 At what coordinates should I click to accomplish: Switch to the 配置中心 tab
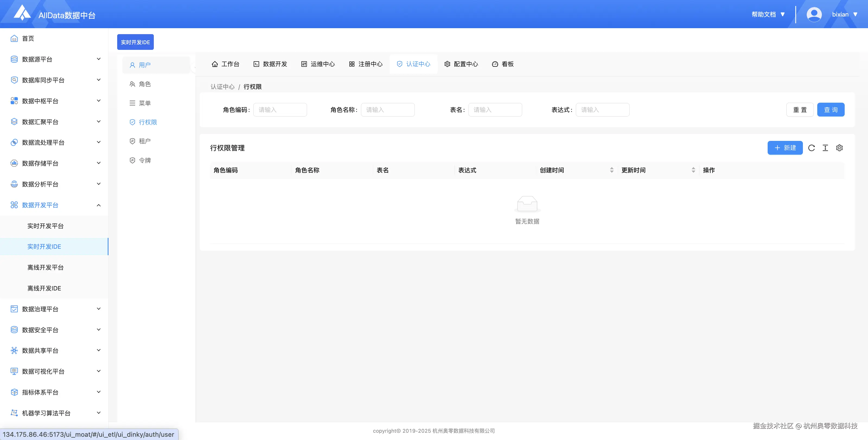pyautogui.click(x=461, y=64)
